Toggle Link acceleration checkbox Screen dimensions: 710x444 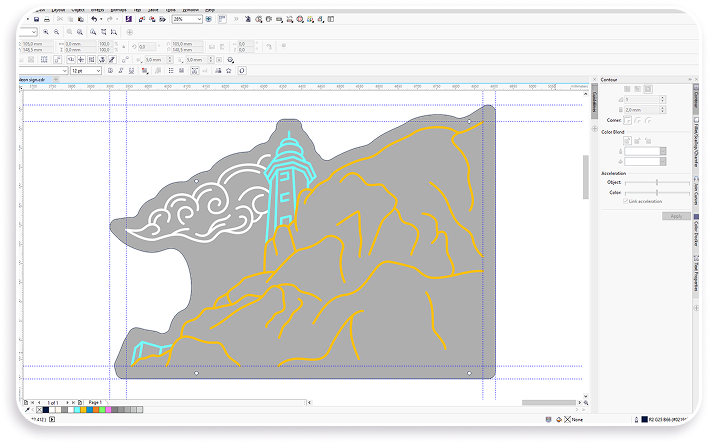(626, 201)
